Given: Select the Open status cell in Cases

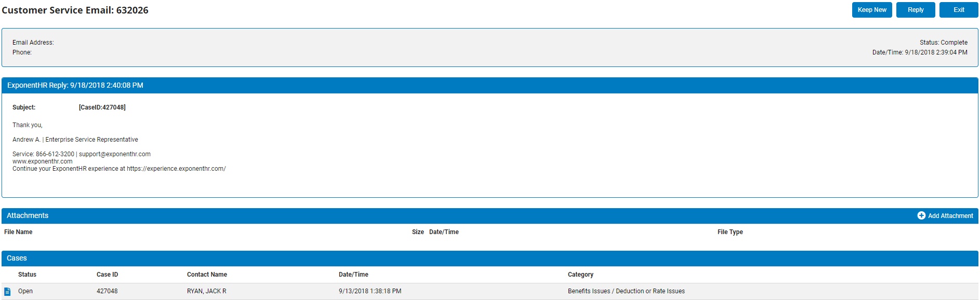Looking at the screenshot, I should 25,291.
